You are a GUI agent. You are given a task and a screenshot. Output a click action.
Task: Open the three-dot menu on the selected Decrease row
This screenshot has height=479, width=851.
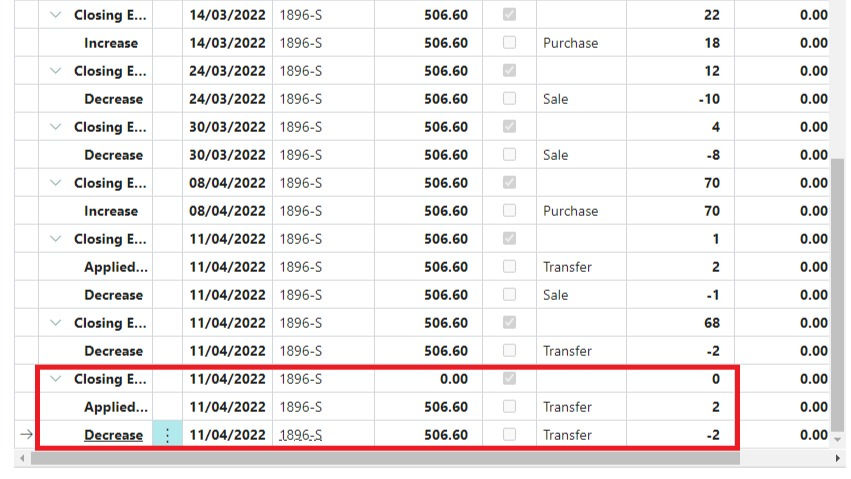[167, 435]
